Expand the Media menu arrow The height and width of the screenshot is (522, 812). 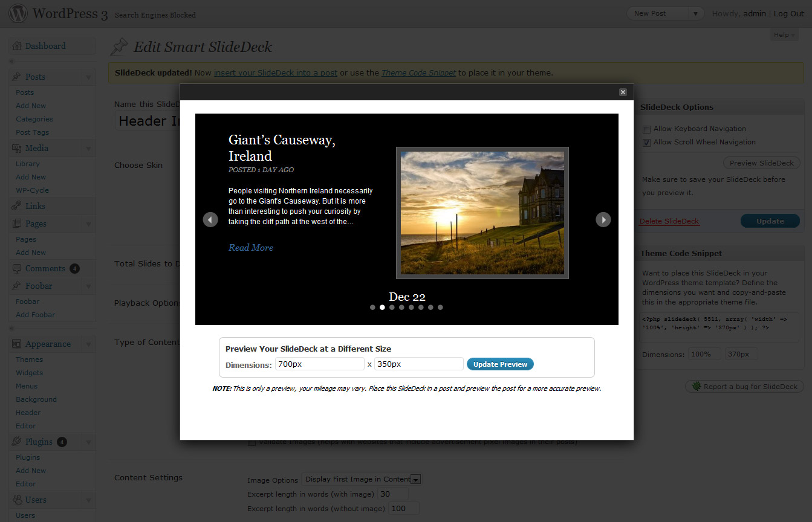[88, 149]
